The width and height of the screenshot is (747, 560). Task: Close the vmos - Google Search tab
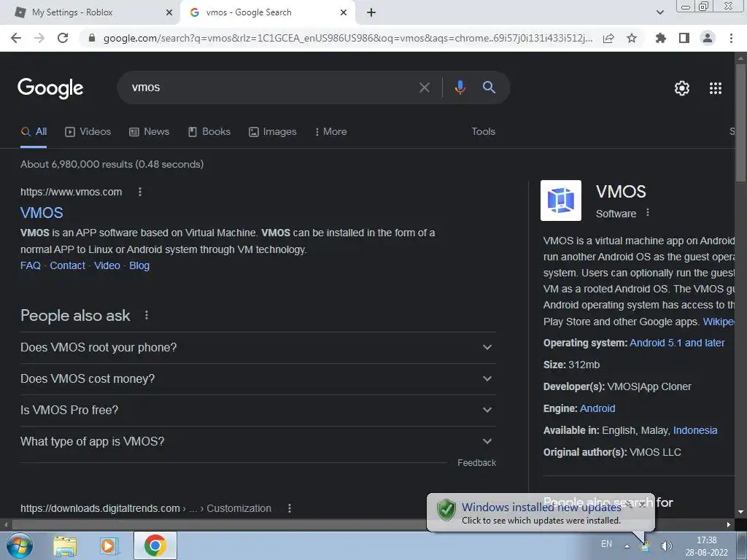point(344,12)
